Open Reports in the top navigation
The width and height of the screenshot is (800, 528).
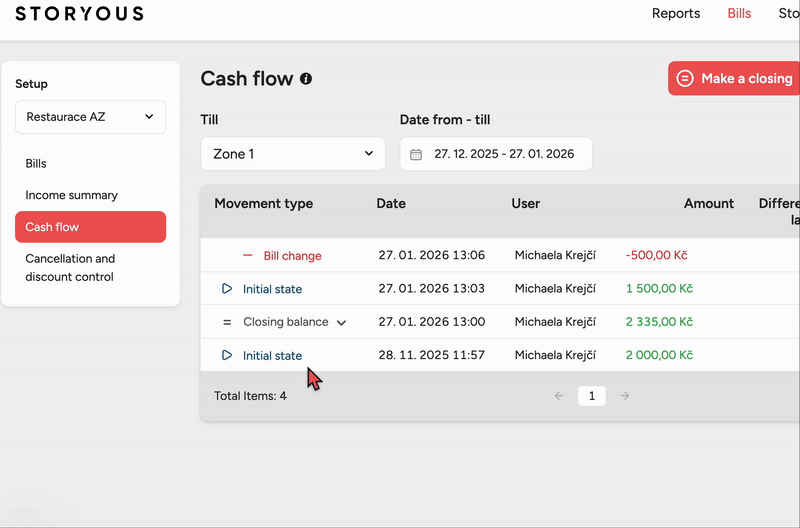[676, 14]
